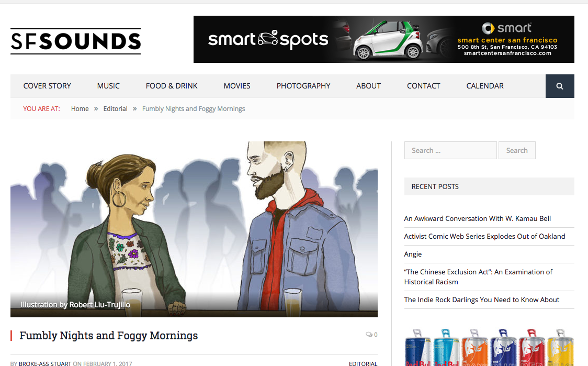Open the smart spots banner advertisement

pos(383,39)
